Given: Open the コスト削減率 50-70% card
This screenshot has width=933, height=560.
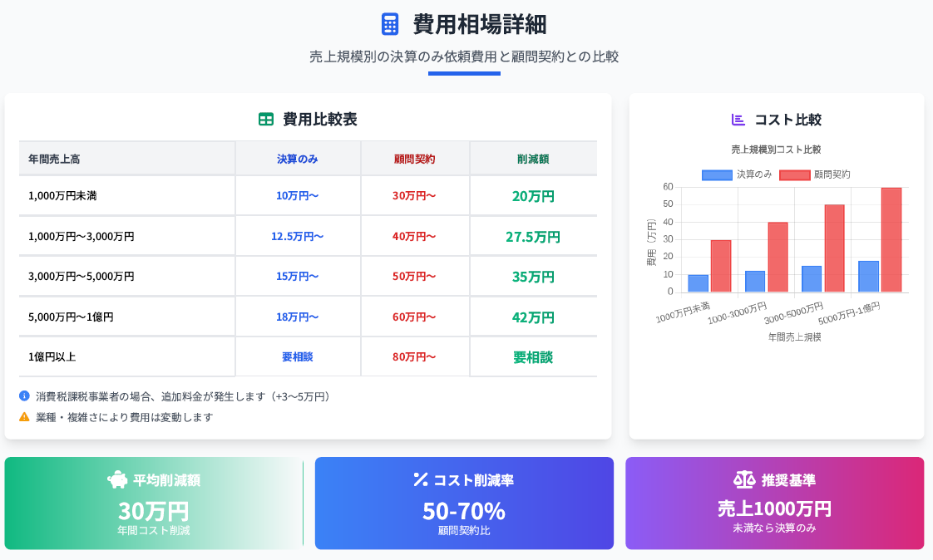Looking at the screenshot, I should (464, 503).
